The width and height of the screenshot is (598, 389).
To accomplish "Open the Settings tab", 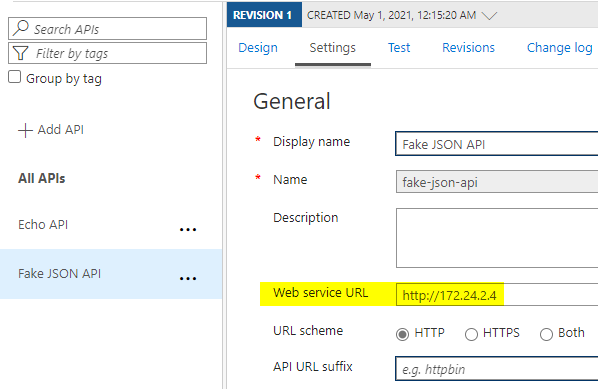I will click(333, 48).
